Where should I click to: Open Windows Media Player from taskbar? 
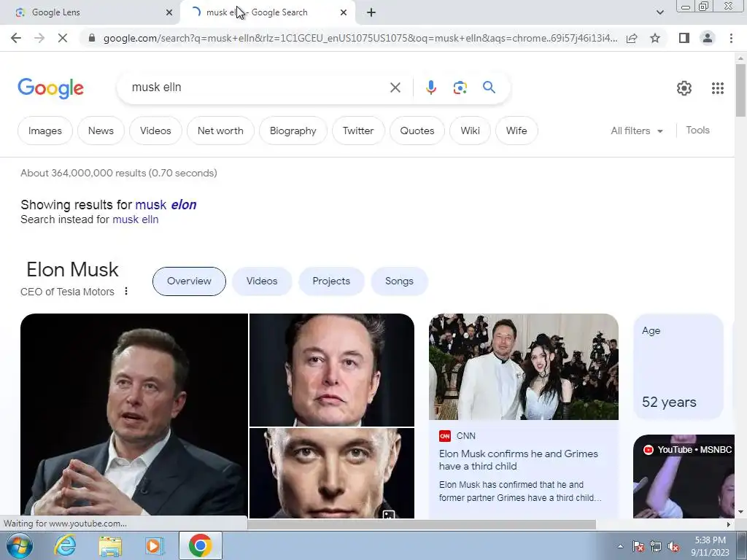[x=155, y=545]
